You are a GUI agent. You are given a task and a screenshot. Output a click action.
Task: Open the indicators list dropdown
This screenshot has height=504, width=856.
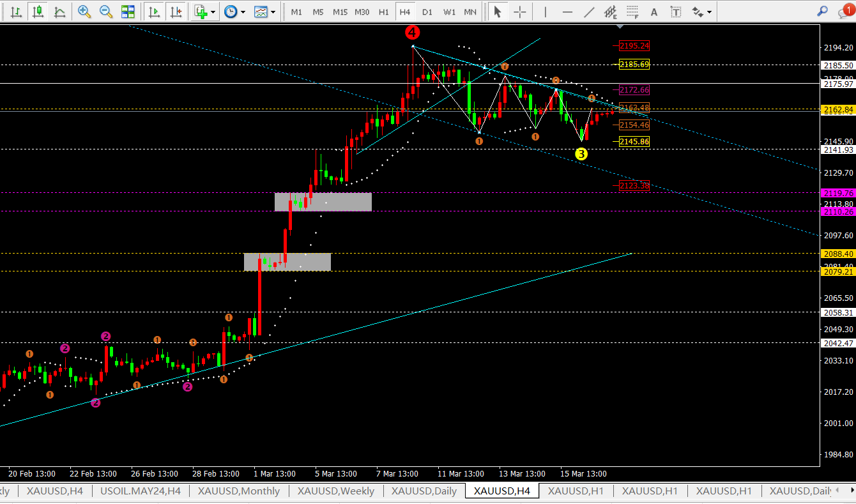tap(213, 11)
